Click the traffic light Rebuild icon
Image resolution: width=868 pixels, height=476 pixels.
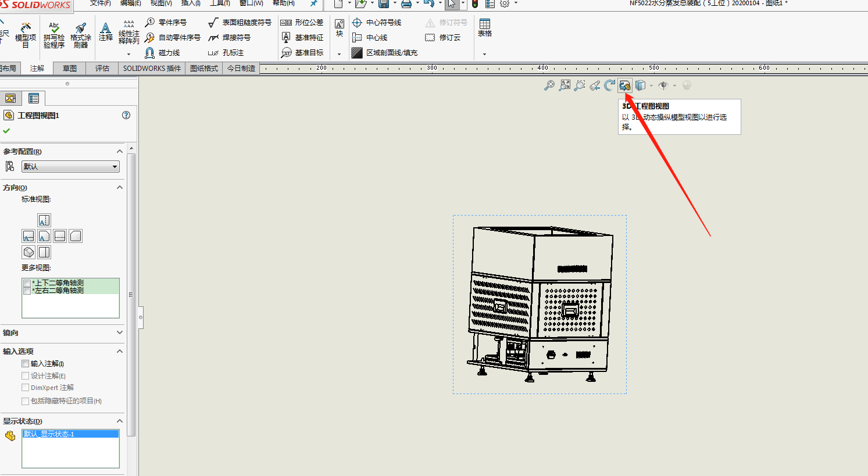pyautogui.click(x=475, y=3)
